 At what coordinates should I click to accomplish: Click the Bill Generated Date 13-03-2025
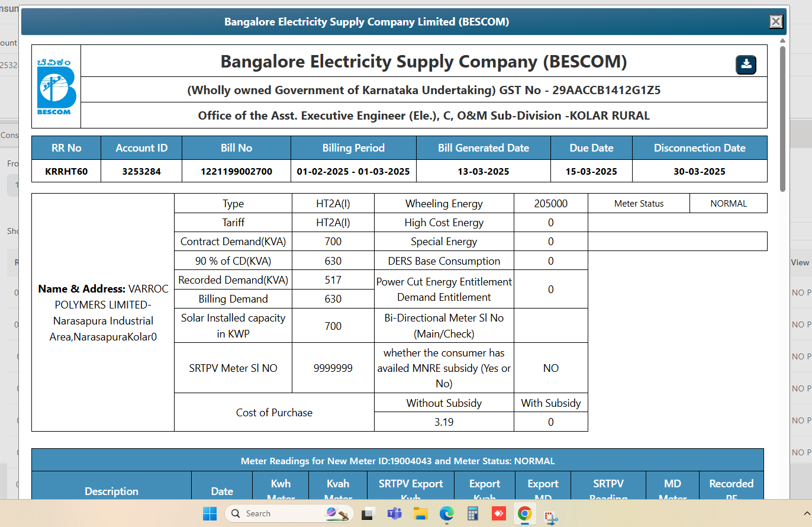point(484,172)
